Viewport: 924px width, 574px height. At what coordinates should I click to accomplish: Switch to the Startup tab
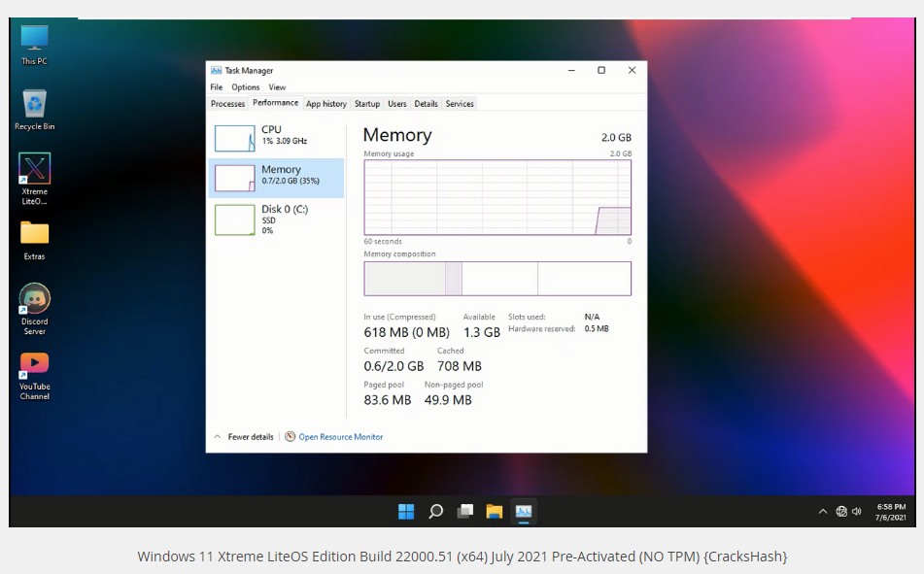tap(367, 104)
